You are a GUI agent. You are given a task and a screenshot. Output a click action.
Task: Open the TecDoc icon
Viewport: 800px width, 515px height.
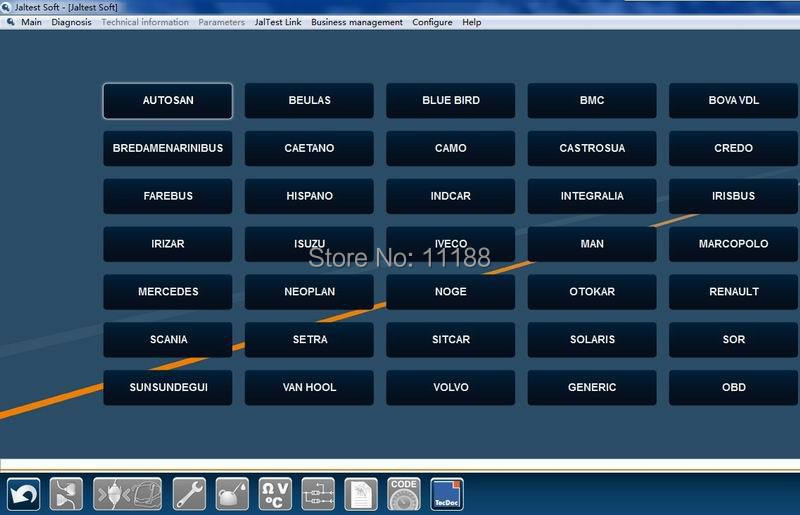click(447, 494)
